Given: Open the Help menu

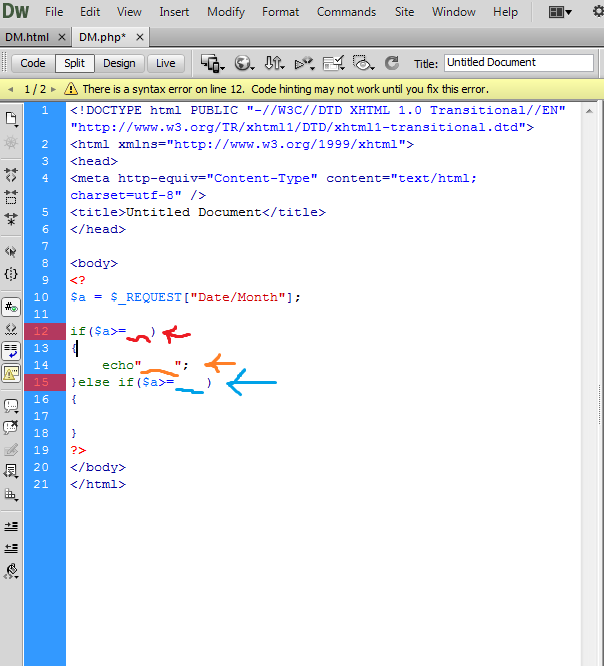Looking at the screenshot, I should click(505, 12).
